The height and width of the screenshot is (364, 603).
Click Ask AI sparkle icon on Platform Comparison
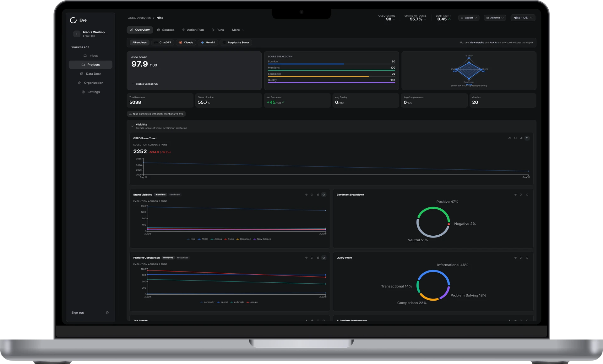[306, 258]
